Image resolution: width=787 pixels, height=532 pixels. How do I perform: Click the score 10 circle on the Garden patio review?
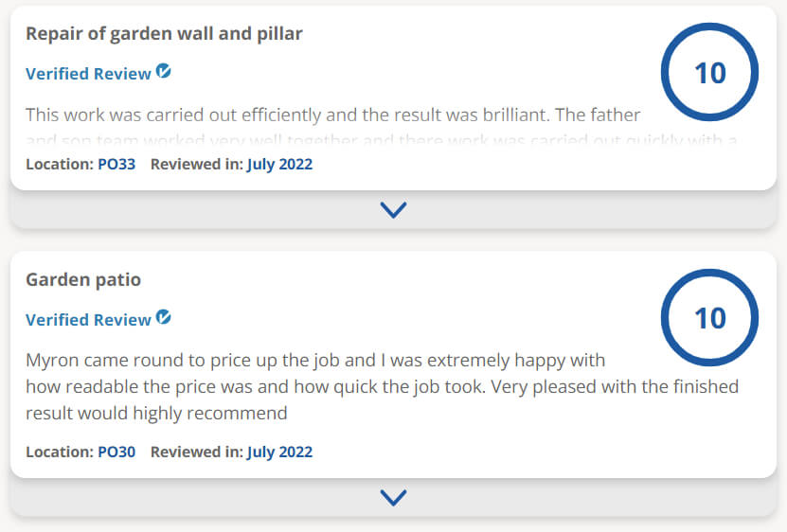709,318
